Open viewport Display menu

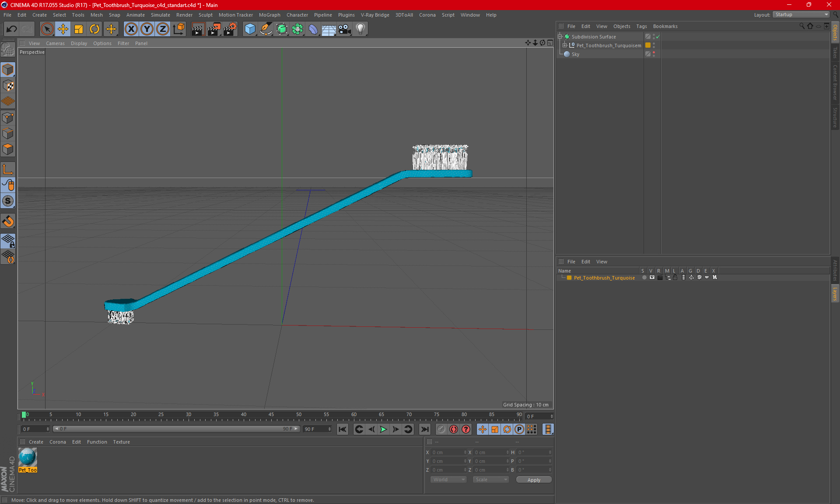79,43
